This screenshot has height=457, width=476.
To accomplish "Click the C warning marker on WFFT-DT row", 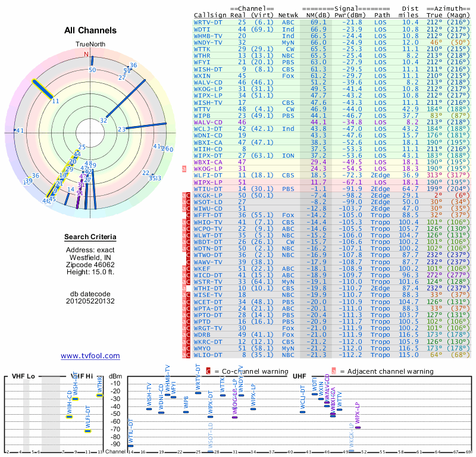I will (188, 215).
